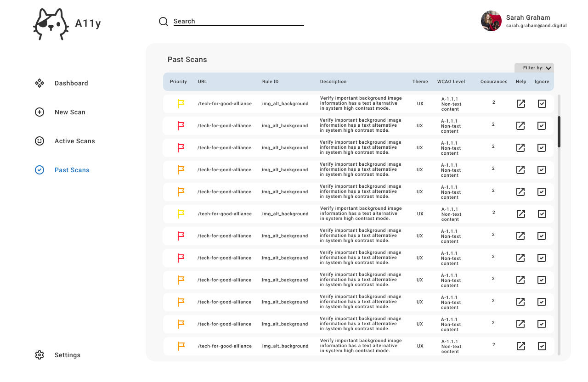This screenshot has width=588, height=382.
Task: Toggle ignore checkbox in last row
Action: (542, 346)
